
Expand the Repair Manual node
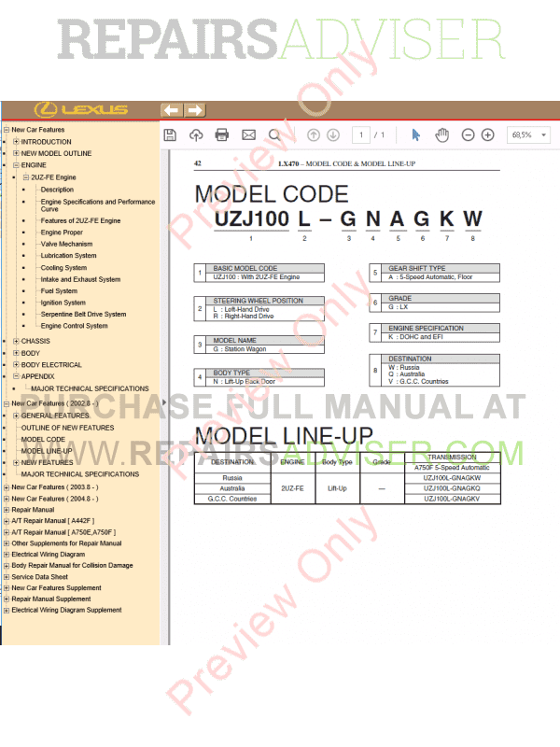coord(7,510)
